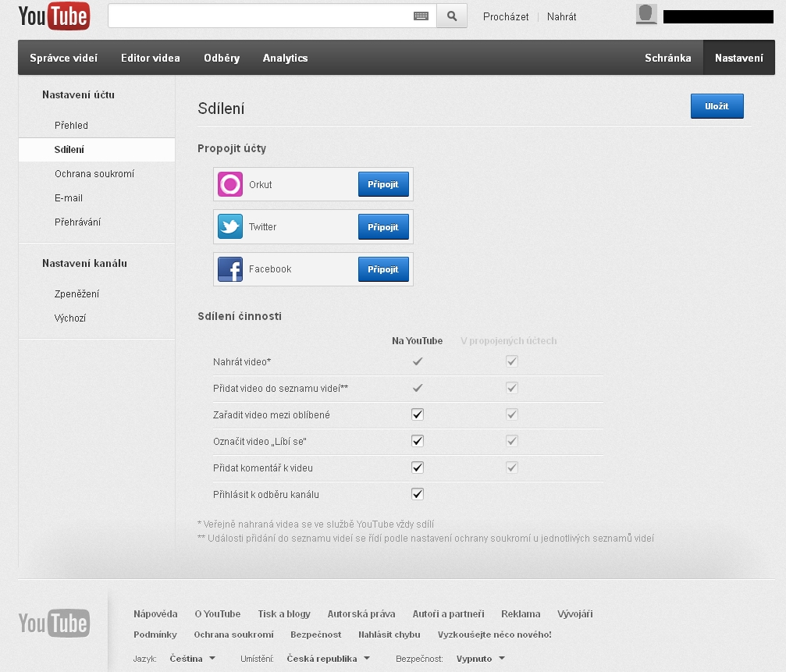Viewport: 786px width, 672px height.
Task: Click the 'Sdílení činnosti' section heading
Action: pos(240,316)
